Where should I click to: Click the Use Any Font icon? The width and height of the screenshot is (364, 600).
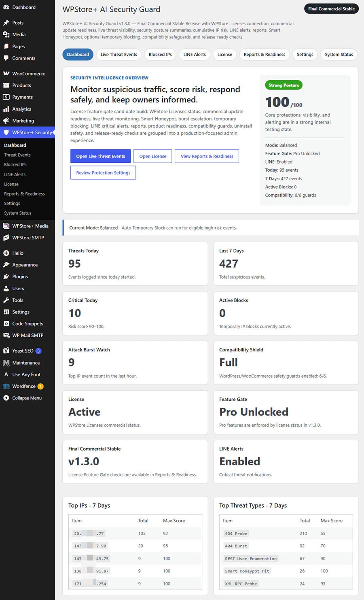(6, 374)
